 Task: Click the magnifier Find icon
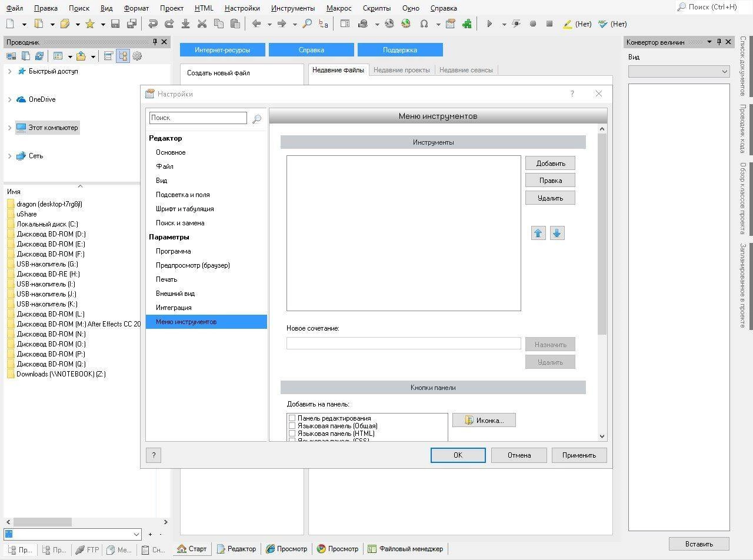[307, 24]
